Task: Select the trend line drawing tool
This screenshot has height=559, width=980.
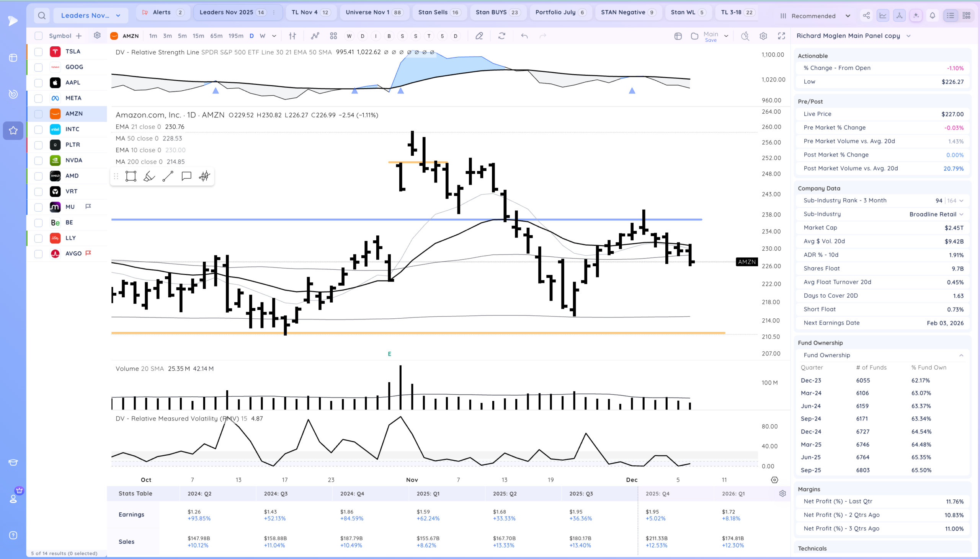Action: tap(168, 176)
